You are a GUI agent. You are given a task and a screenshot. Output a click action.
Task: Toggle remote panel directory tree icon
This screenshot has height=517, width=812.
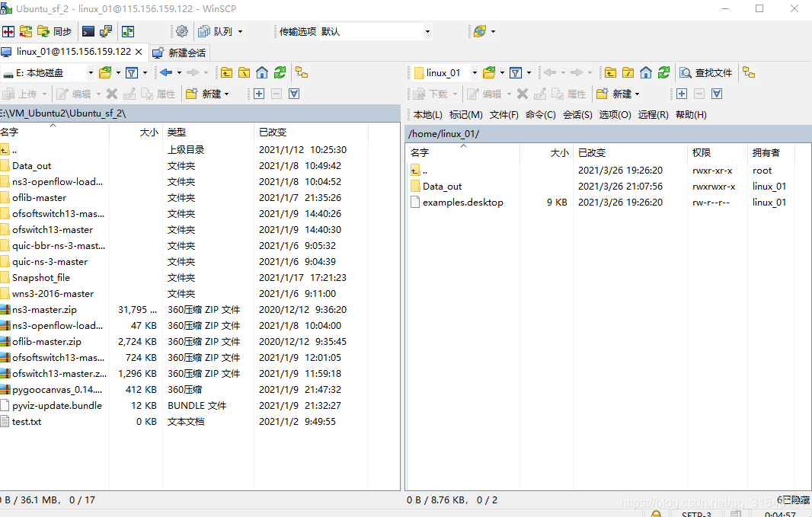(749, 73)
